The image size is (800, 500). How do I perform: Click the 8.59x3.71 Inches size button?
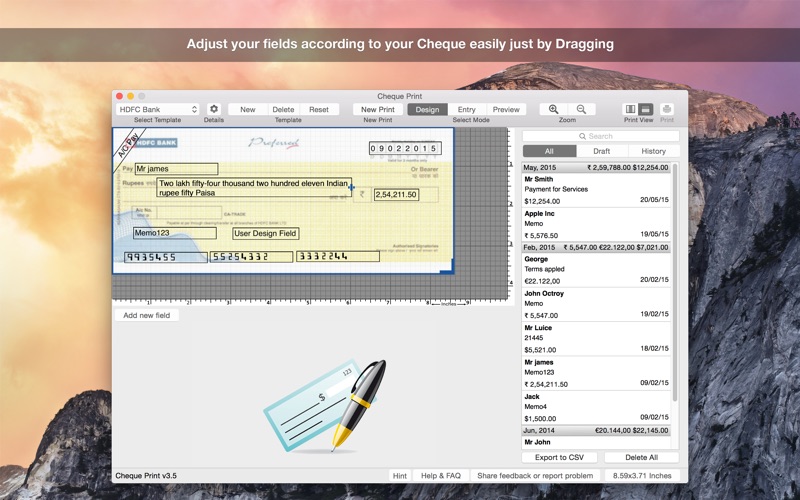tap(642, 476)
